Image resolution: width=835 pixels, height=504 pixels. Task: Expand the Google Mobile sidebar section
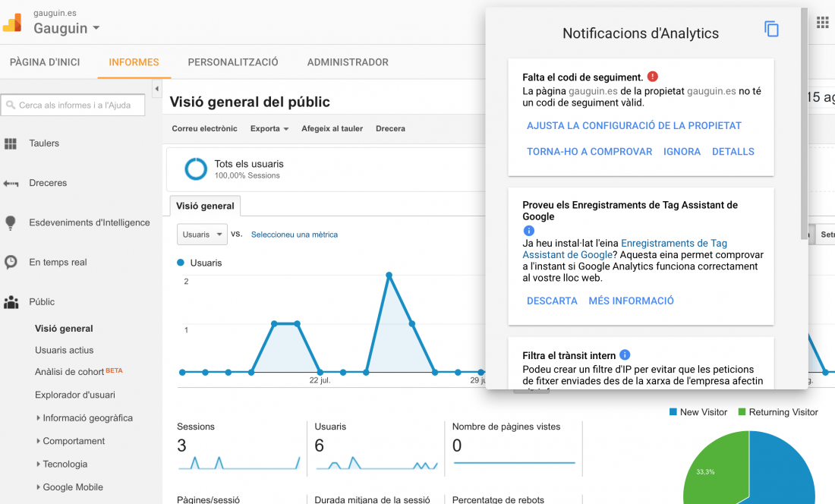coord(38,487)
